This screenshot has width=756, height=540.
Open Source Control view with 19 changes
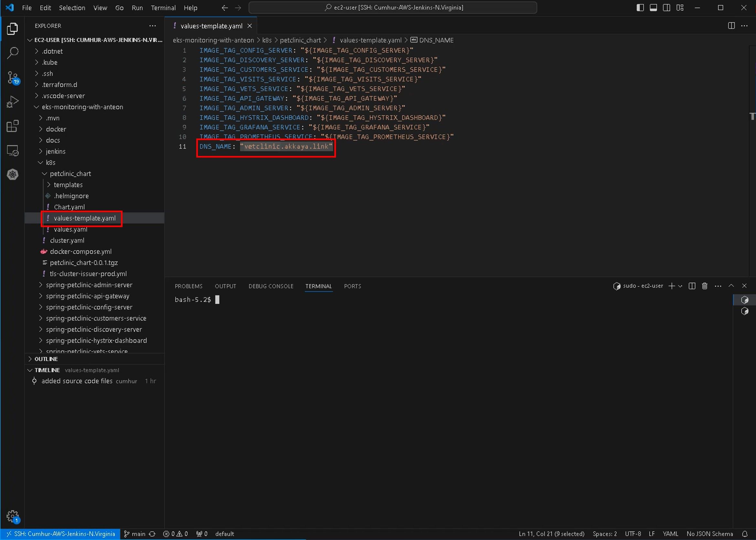[12, 77]
